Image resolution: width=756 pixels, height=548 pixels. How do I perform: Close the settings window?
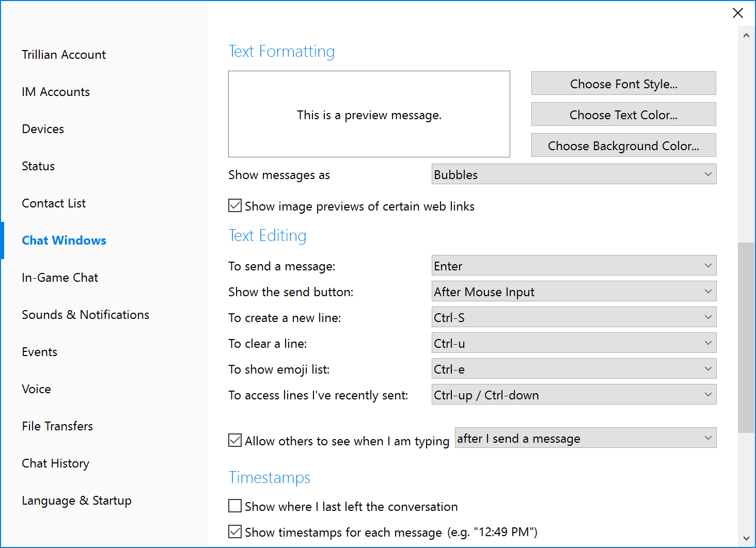pyautogui.click(x=738, y=13)
